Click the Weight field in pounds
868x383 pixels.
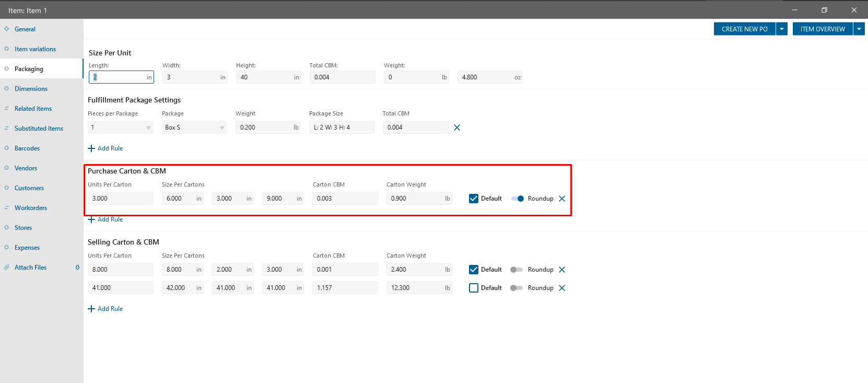(416, 77)
